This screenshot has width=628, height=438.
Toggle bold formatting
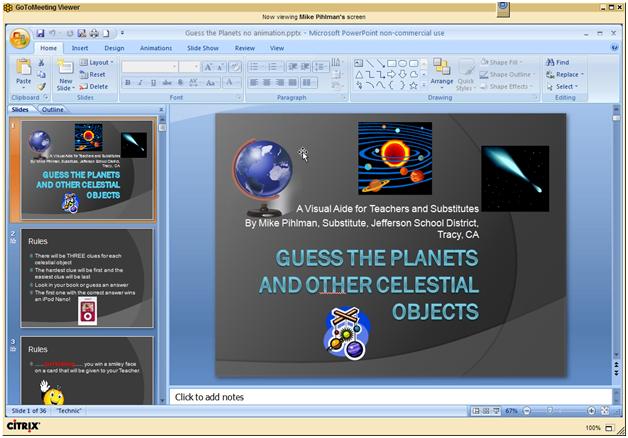click(127, 82)
